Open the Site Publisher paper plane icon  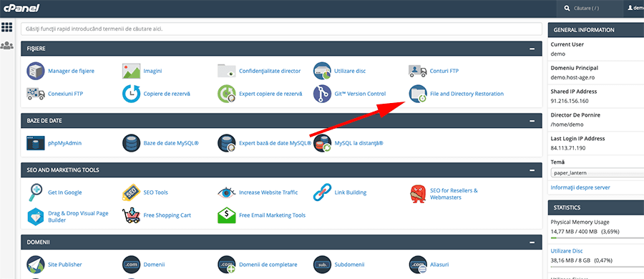[36, 265]
